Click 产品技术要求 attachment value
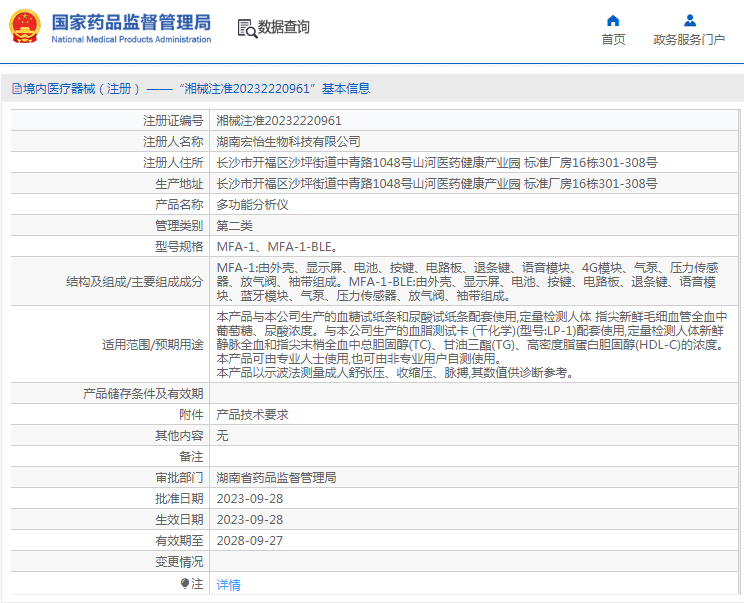The width and height of the screenshot is (744, 603). pyautogui.click(x=252, y=415)
